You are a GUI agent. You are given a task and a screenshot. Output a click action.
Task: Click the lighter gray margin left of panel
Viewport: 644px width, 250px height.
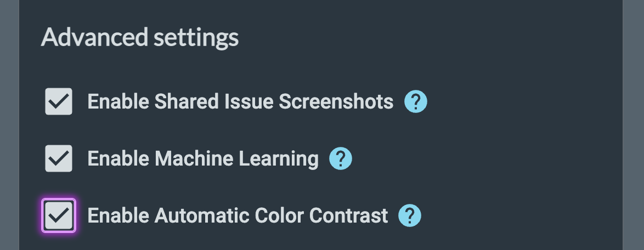coord(9,125)
